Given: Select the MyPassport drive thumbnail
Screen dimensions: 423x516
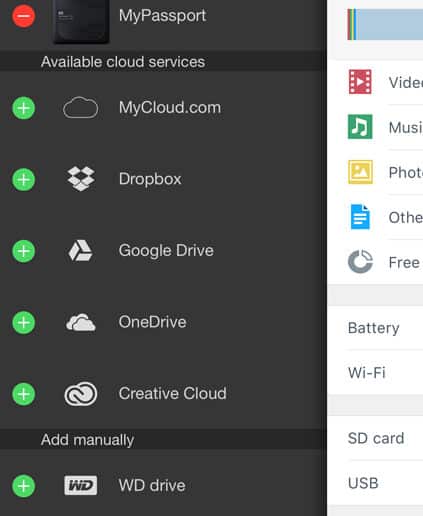Looking at the screenshot, I should (x=81, y=21).
